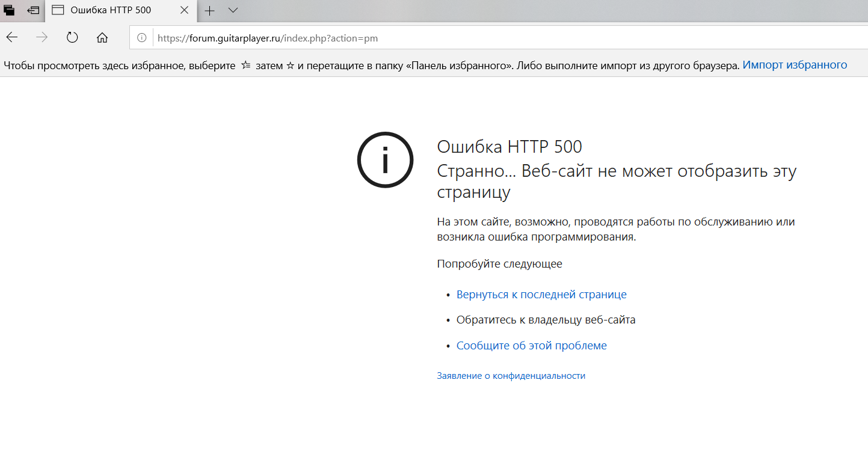
Task: Click the star icon in favorites hint
Action: coord(290,66)
